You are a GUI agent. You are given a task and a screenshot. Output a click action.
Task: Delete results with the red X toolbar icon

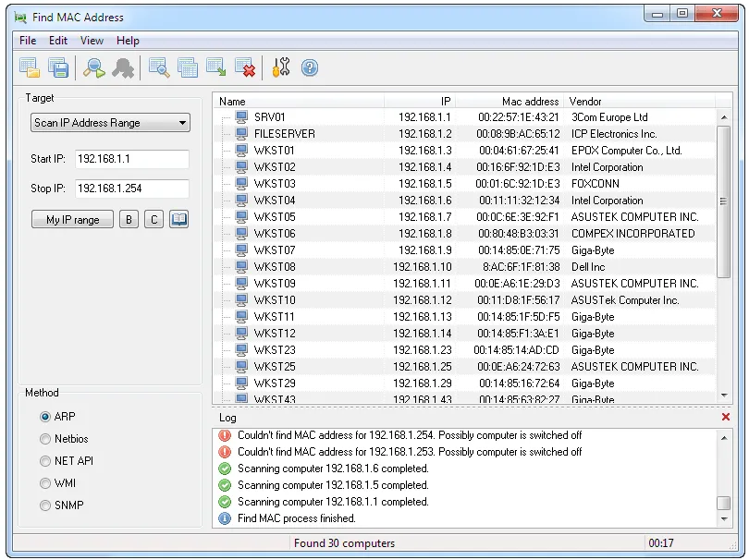point(245,67)
